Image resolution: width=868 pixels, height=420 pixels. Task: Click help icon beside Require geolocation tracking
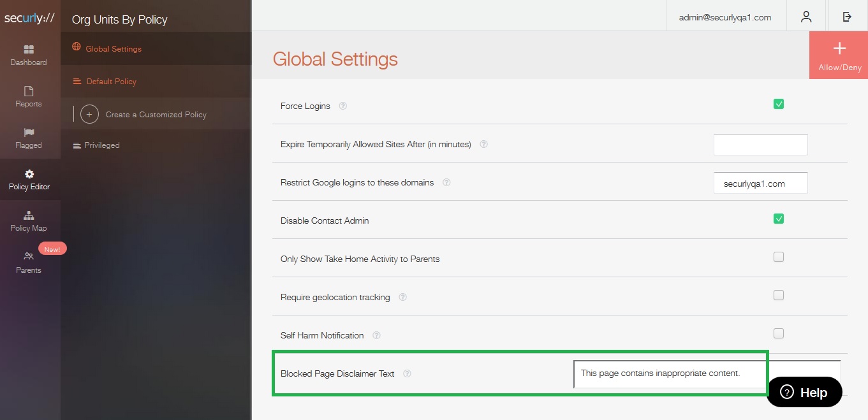[402, 297]
